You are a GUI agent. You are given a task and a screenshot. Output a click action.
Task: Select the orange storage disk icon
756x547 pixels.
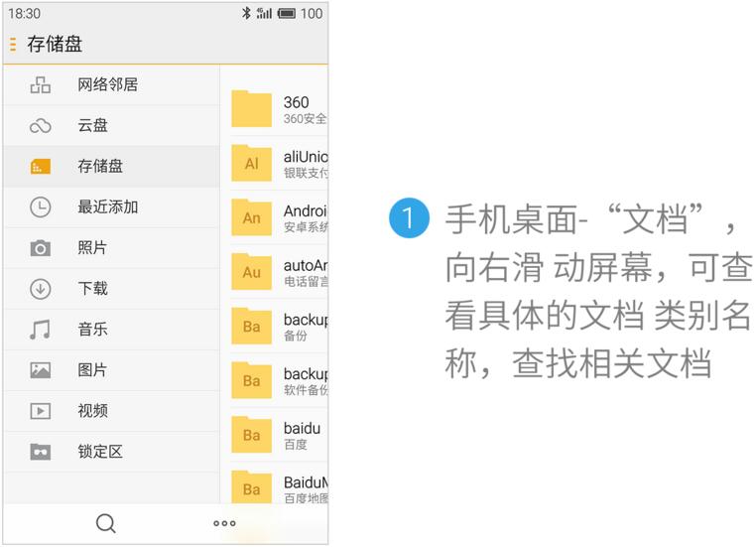coord(40,167)
